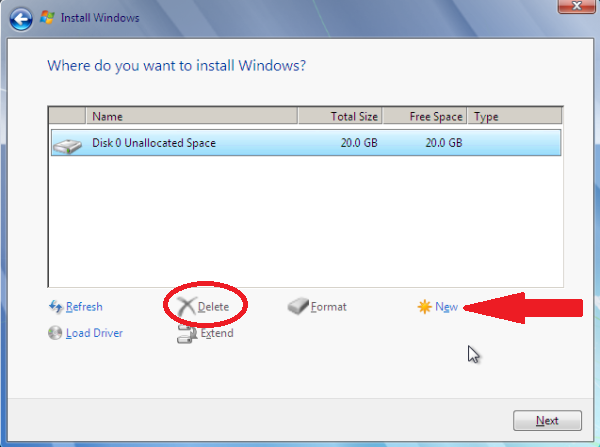This screenshot has width=600, height=447.
Task: Close the Install Windows dialog
Action: (x=577, y=6)
